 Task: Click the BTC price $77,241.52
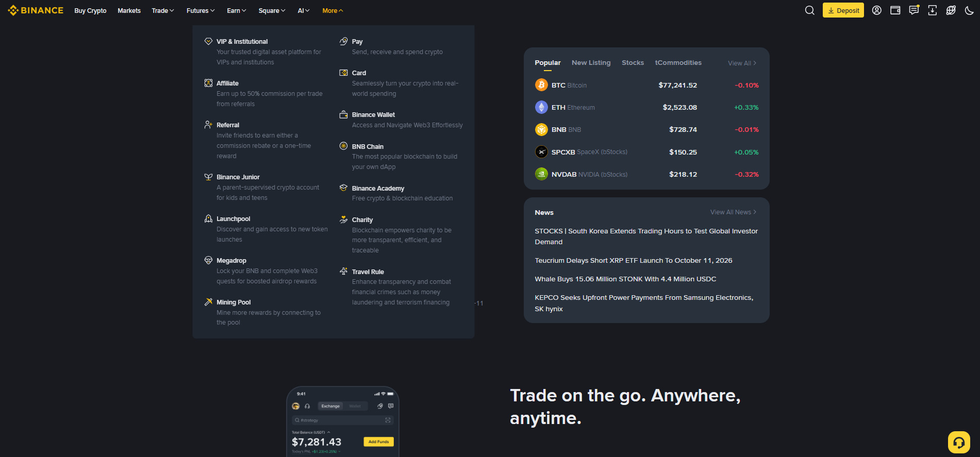pyautogui.click(x=677, y=85)
